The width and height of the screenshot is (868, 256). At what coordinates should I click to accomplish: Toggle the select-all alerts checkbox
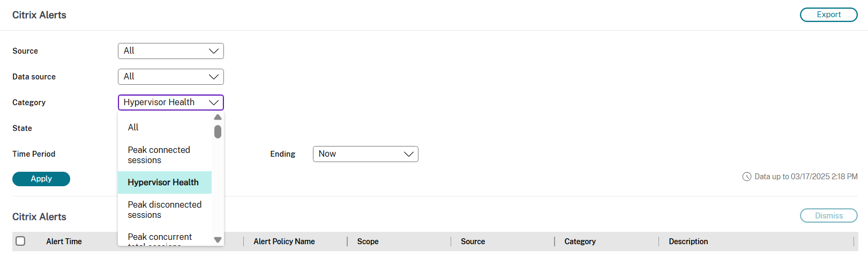[x=20, y=241]
